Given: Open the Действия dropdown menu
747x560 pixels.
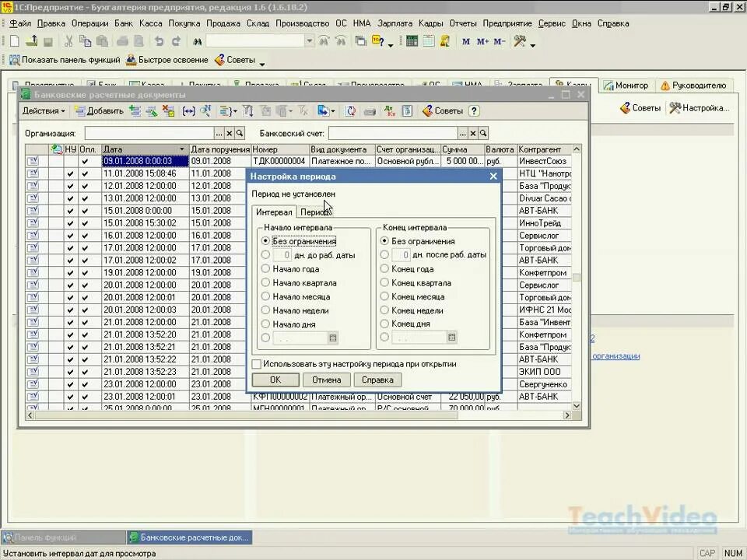Looking at the screenshot, I should (x=44, y=111).
